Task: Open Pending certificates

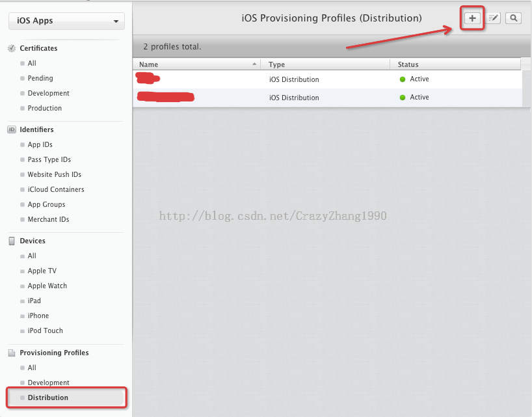Action: (x=40, y=78)
